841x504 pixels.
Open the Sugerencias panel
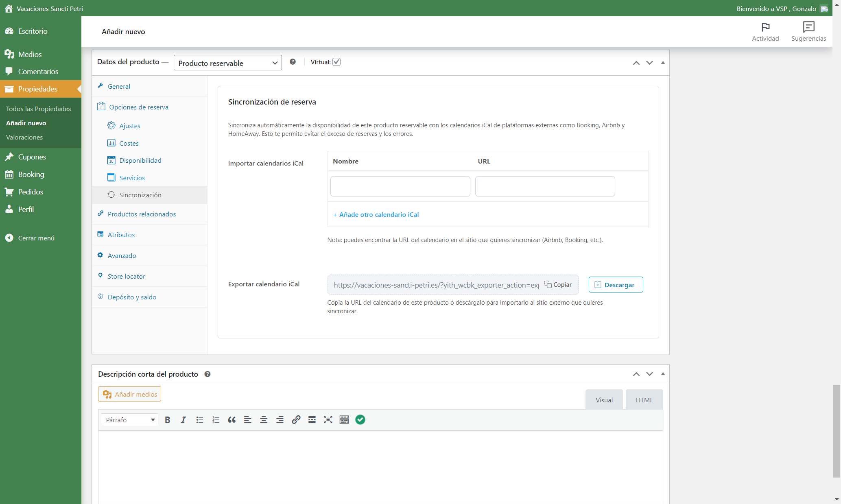[x=808, y=32]
